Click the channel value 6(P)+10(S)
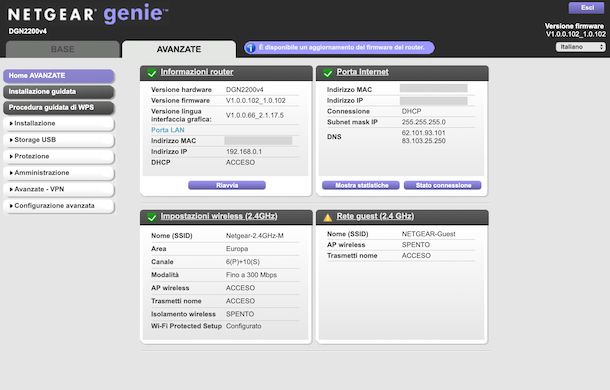This screenshot has height=390, width=610. [x=243, y=262]
